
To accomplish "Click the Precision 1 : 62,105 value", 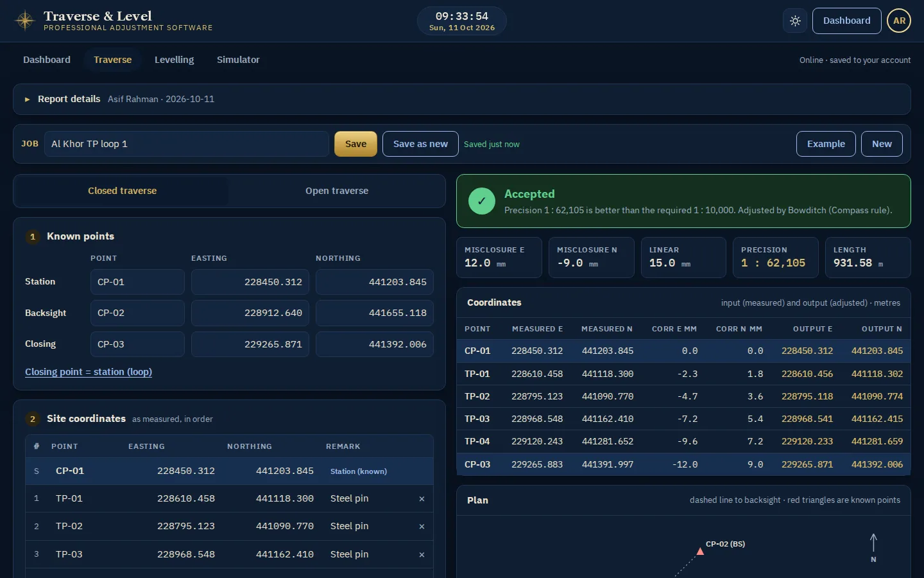I will [x=773, y=263].
